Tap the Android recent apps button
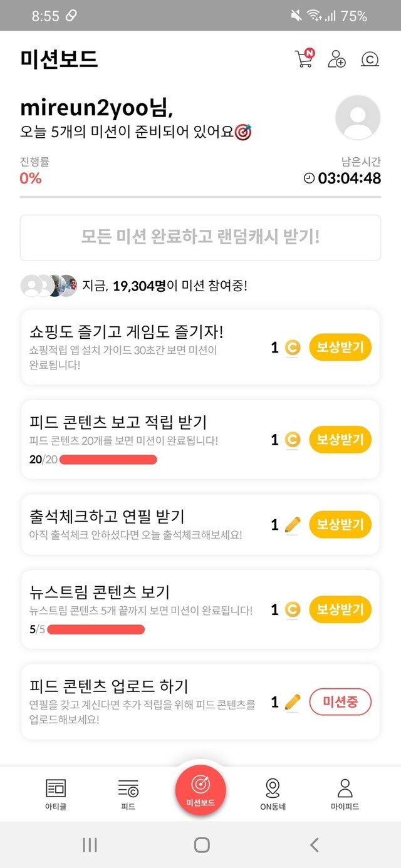Viewport: 401px width, 868px height. tap(90, 845)
